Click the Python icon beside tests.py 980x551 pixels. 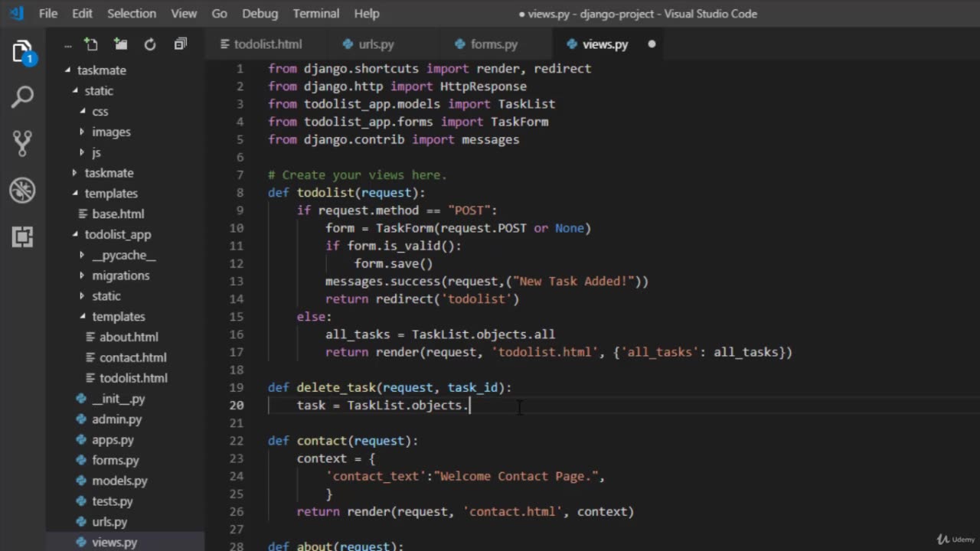pyautogui.click(x=82, y=502)
